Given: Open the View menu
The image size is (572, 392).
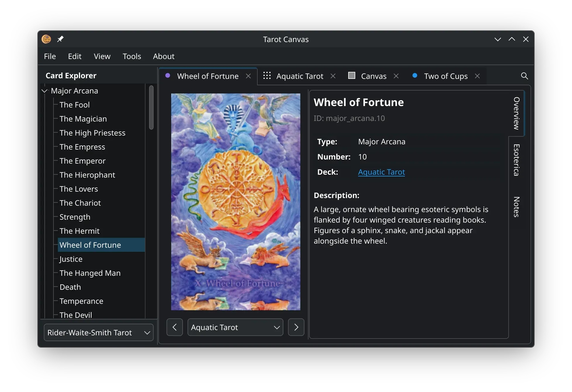Looking at the screenshot, I should pyautogui.click(x=102, y=56).
